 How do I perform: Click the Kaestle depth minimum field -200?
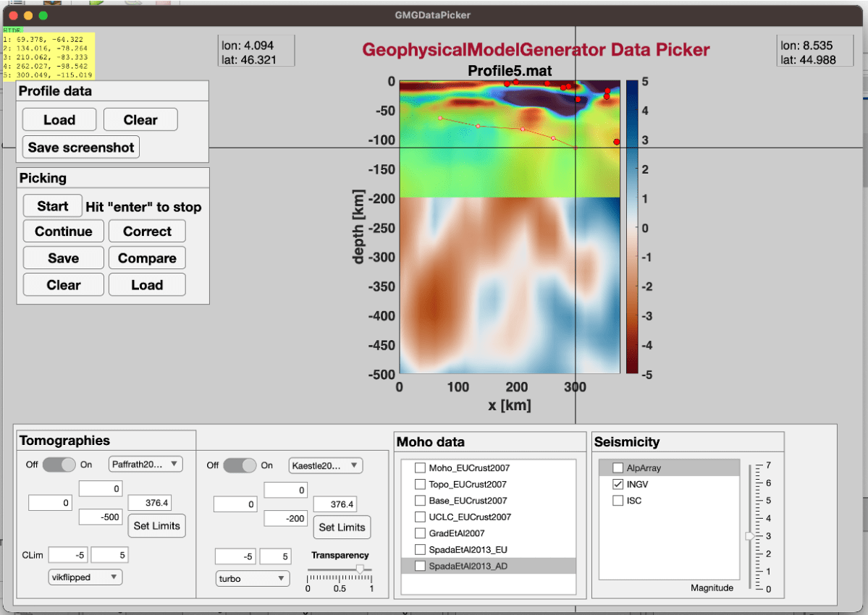coord(286,518)
